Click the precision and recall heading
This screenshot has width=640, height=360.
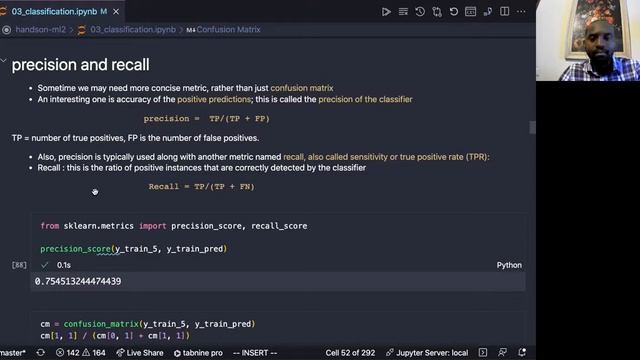tap(80, 64)
